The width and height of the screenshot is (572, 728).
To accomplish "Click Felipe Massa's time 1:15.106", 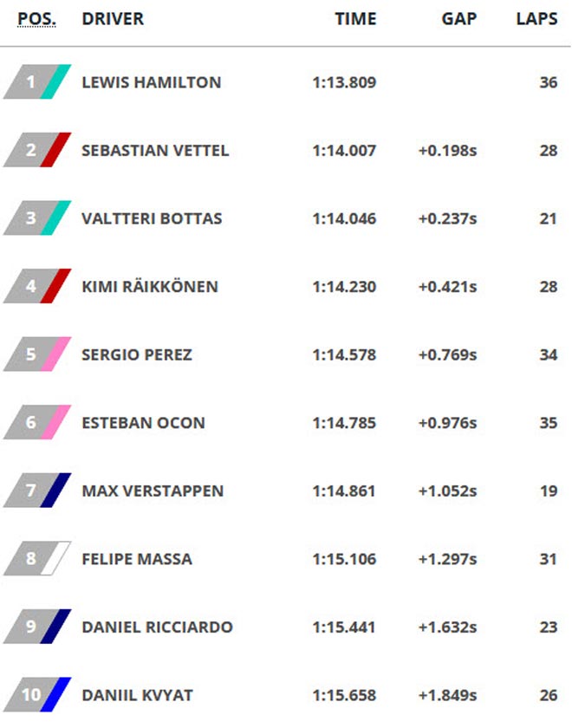I will click(344, 560).
